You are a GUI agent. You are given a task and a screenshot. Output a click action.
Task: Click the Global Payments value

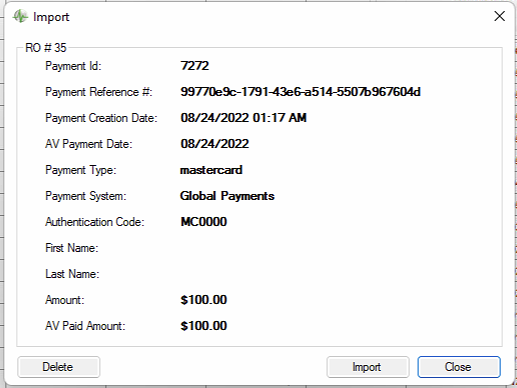[x=227, y=196]
